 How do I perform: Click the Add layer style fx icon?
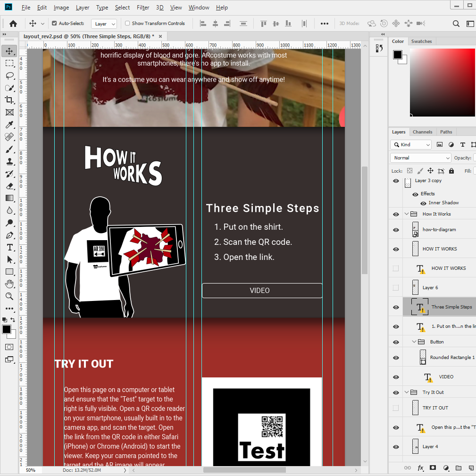click(x=420, y=468)
